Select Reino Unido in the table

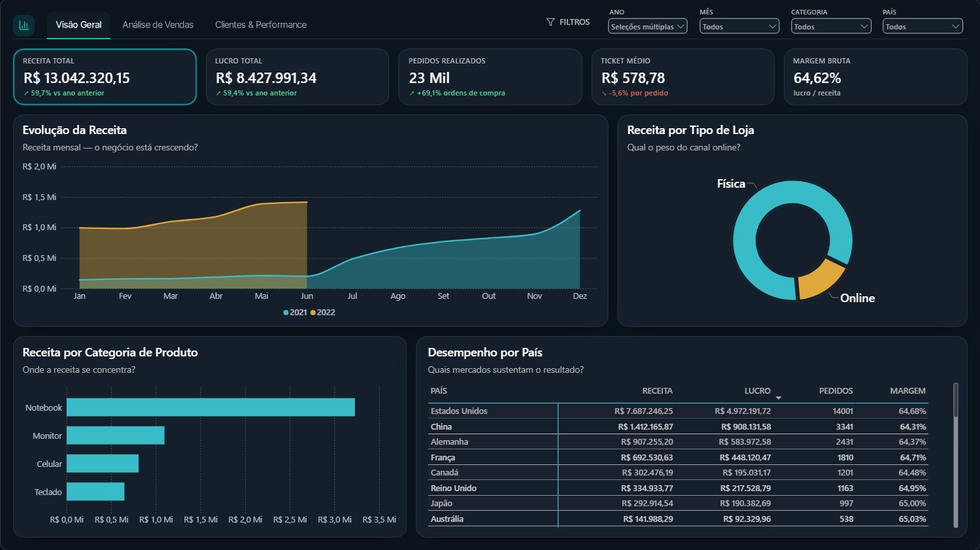coord(454,489)
